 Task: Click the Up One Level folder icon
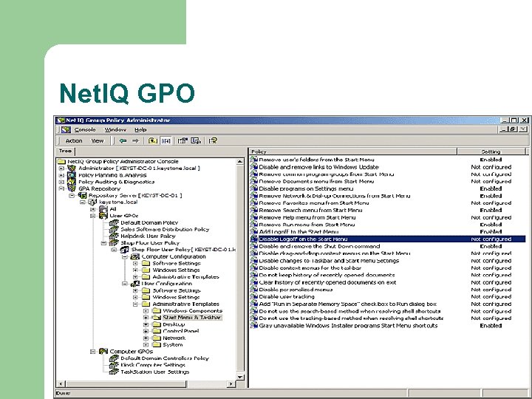[153, 141]
